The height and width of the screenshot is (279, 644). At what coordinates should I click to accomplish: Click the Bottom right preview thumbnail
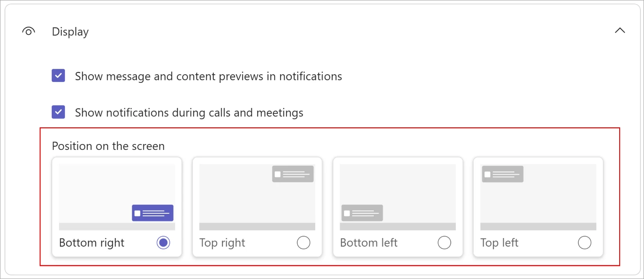(117, 197)
